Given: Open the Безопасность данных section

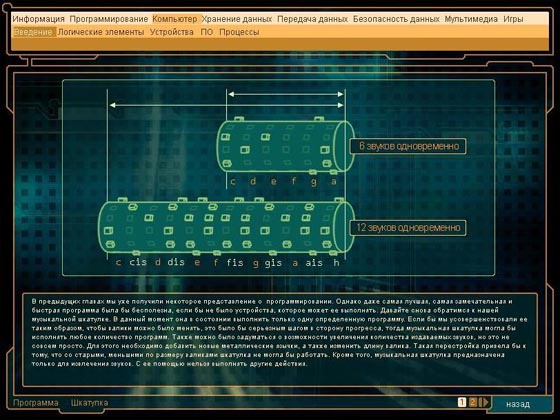Looking at the screenshot, I should pos(396,19).
